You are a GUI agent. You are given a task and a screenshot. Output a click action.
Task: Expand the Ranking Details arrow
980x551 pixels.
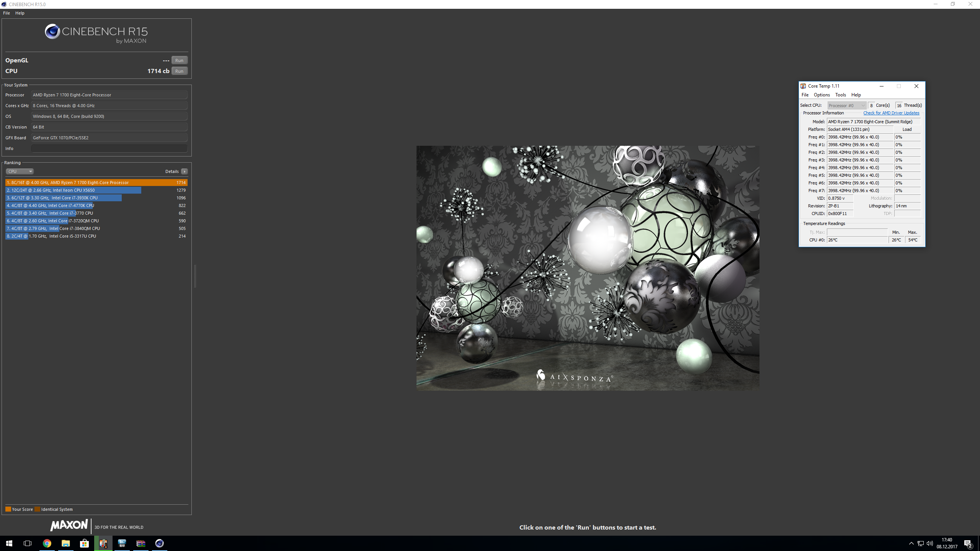(x=185, y=171)
